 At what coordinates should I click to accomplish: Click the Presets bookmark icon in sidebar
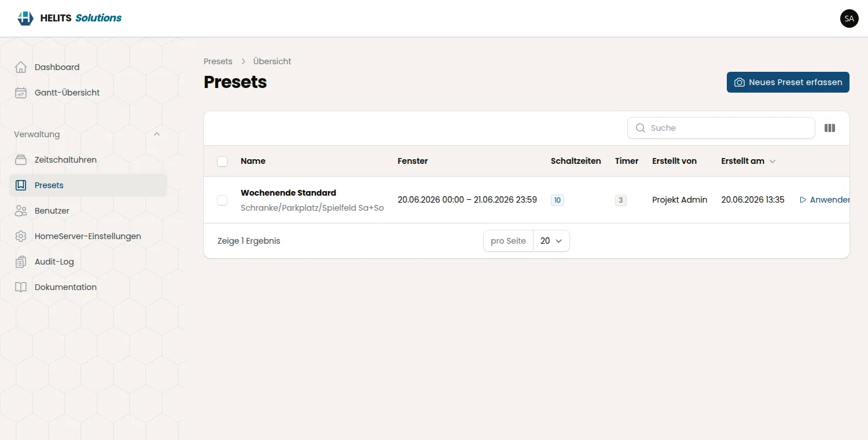tap(21, 185)
